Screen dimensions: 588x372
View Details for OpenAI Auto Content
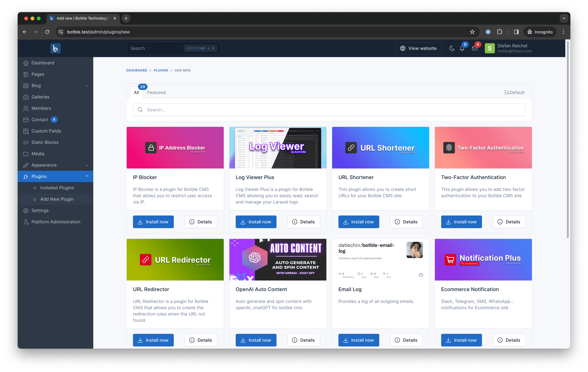[x=303, y=340]
